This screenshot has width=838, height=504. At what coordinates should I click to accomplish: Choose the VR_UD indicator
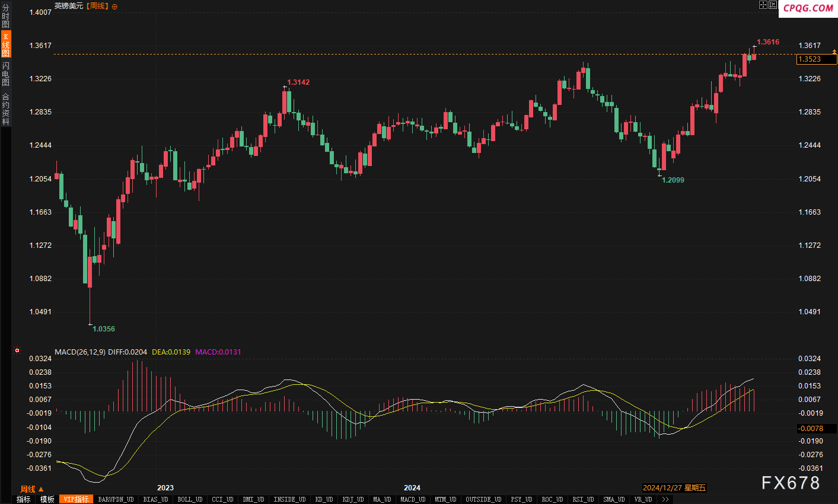coord(643,499)
